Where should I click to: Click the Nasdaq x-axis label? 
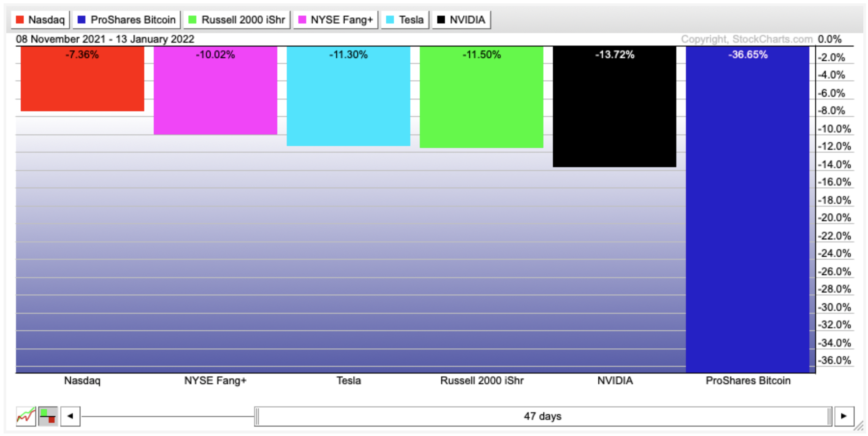point(82,381)
